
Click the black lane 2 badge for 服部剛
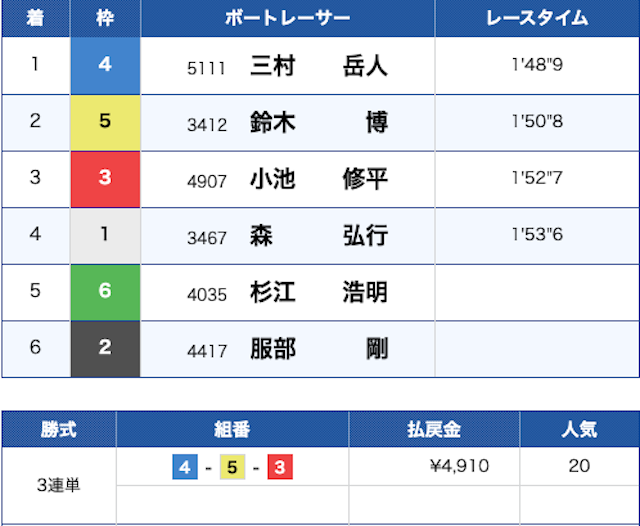(105, 350)
